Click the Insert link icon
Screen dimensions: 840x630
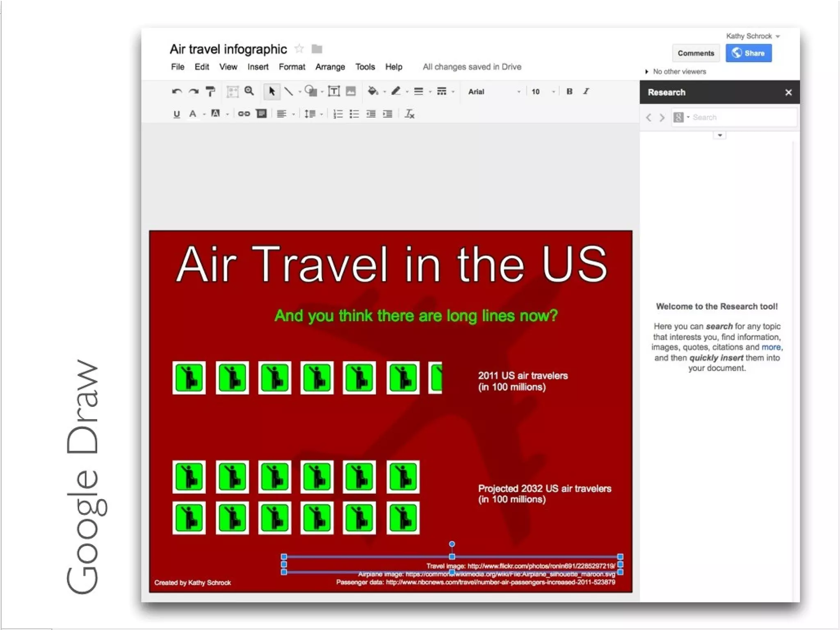tap(244, 114)
